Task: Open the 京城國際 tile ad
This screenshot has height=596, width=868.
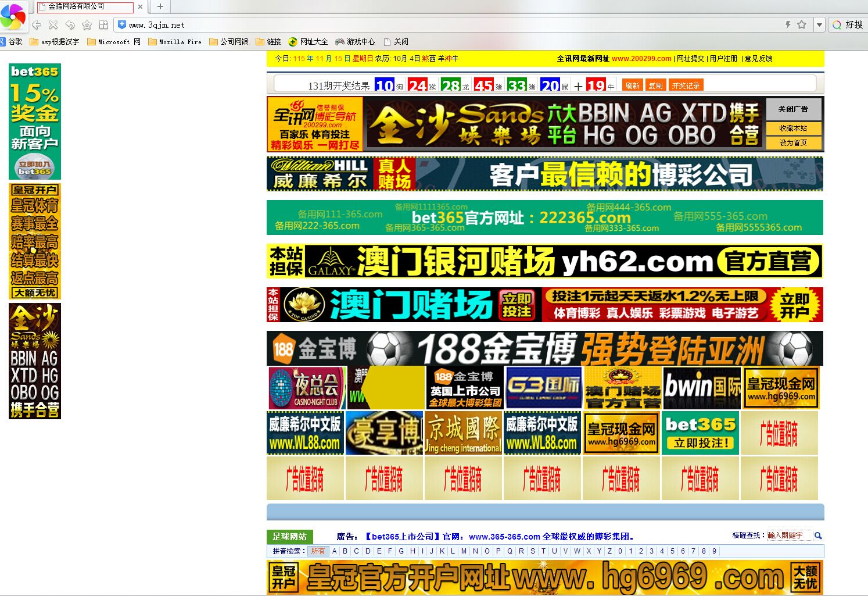Action: point(463,433)
